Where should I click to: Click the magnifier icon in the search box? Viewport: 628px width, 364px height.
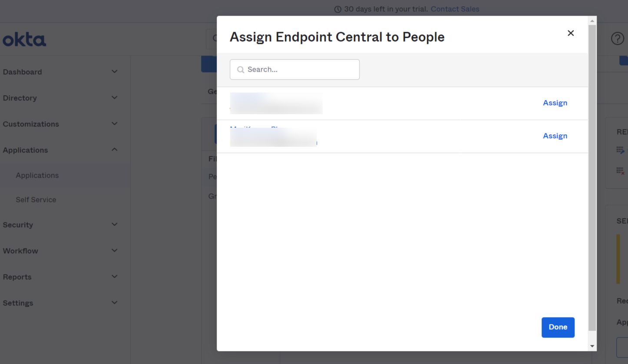click(x=241, y=69)
